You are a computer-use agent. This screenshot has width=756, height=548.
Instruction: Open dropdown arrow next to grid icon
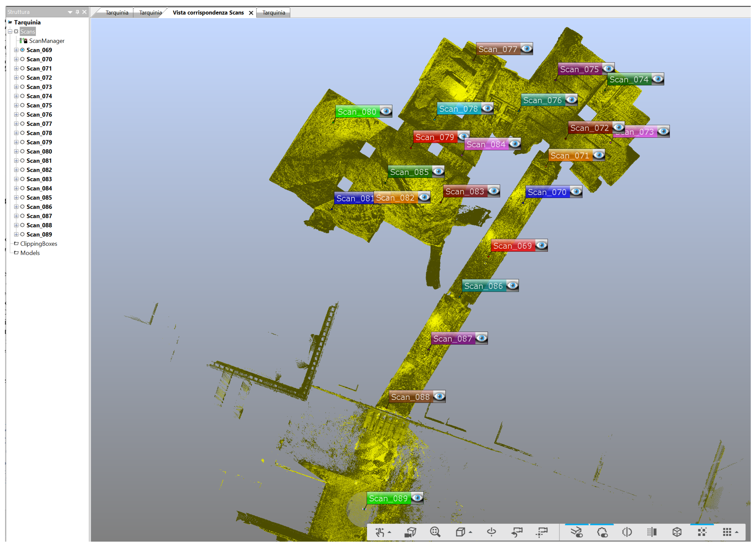tap(737, 532)
